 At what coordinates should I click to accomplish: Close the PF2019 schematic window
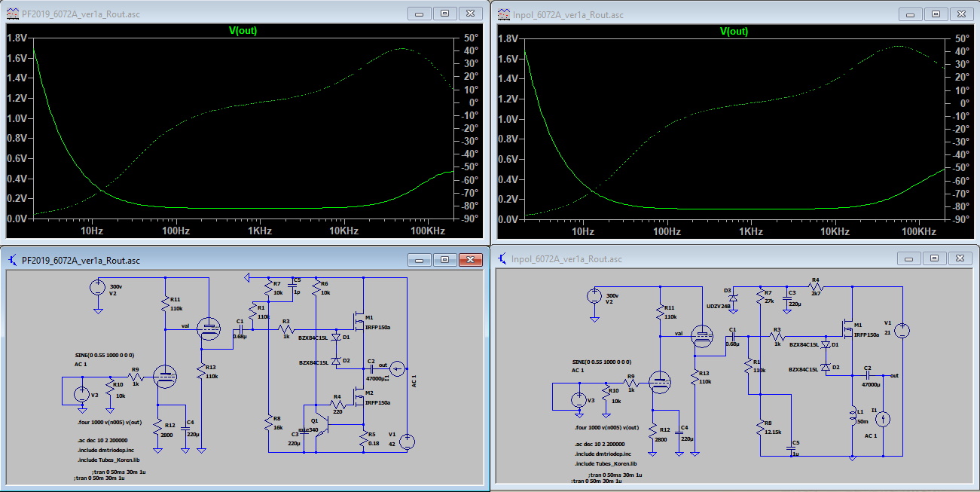click(470, 260)
